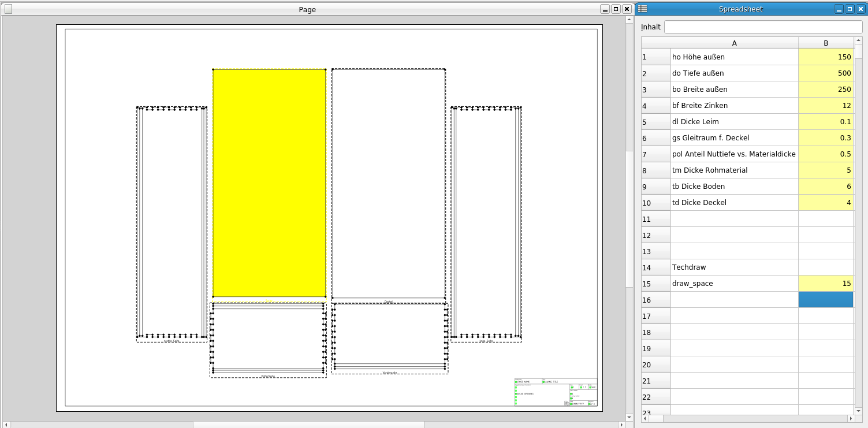Select column B header
This screenshot has height=428, width=868.
click(825, 43)
